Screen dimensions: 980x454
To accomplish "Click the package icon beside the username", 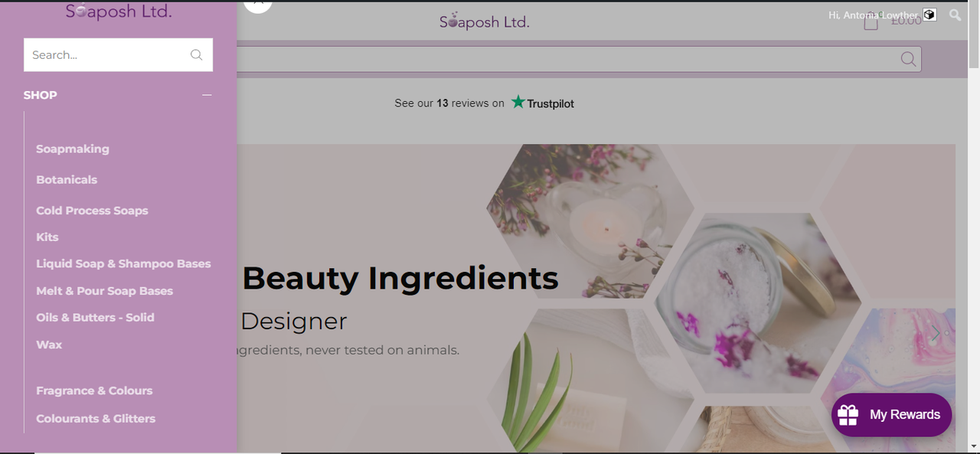I will 929,15.
